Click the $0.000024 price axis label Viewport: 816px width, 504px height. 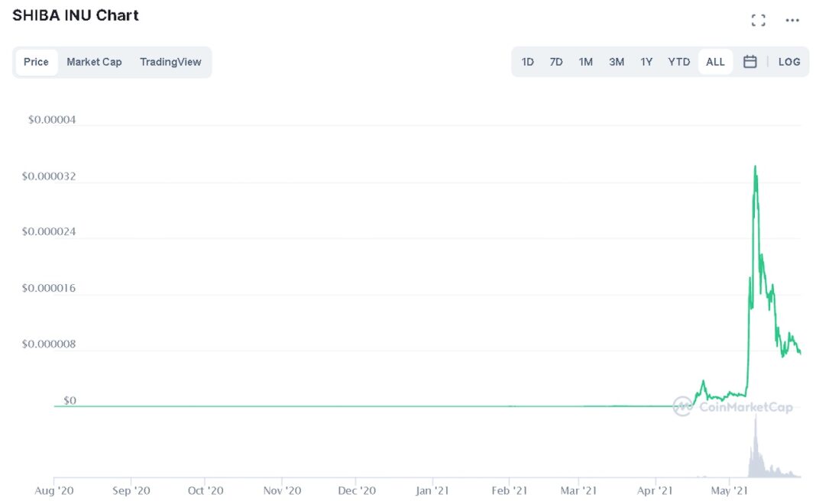pos(48,231)
